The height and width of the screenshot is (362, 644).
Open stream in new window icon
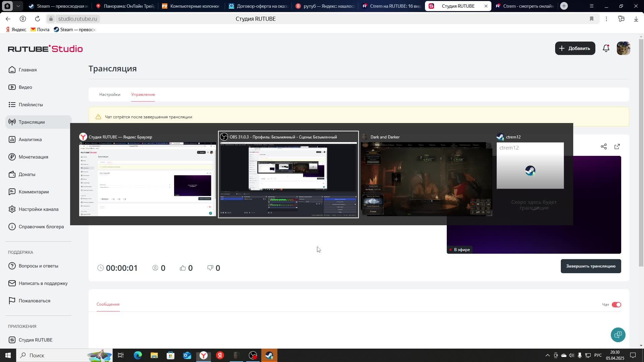click(617, 146)
